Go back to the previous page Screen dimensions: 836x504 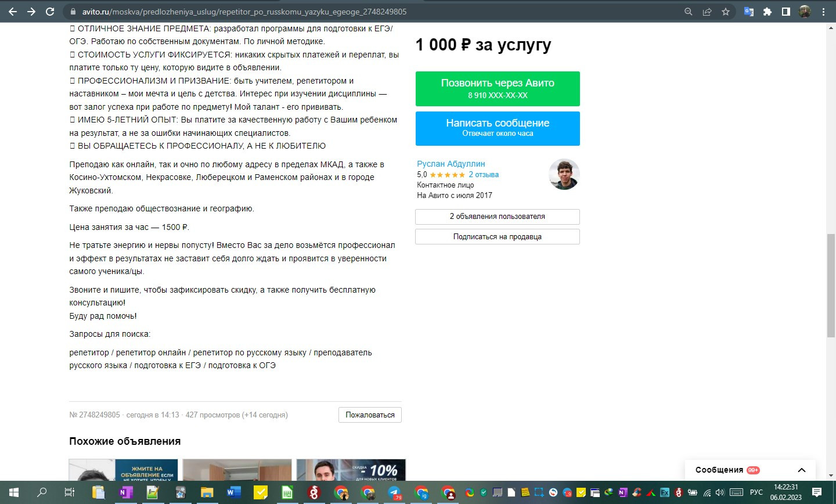tap(12, 12)
